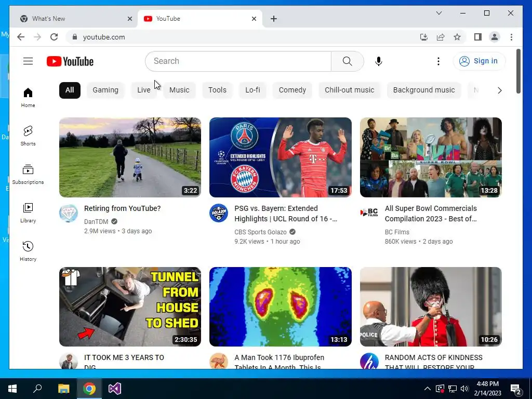Open File Explorer from taskbar
The height and width of the screenshot is (399, 532).
tap(63, 389)
